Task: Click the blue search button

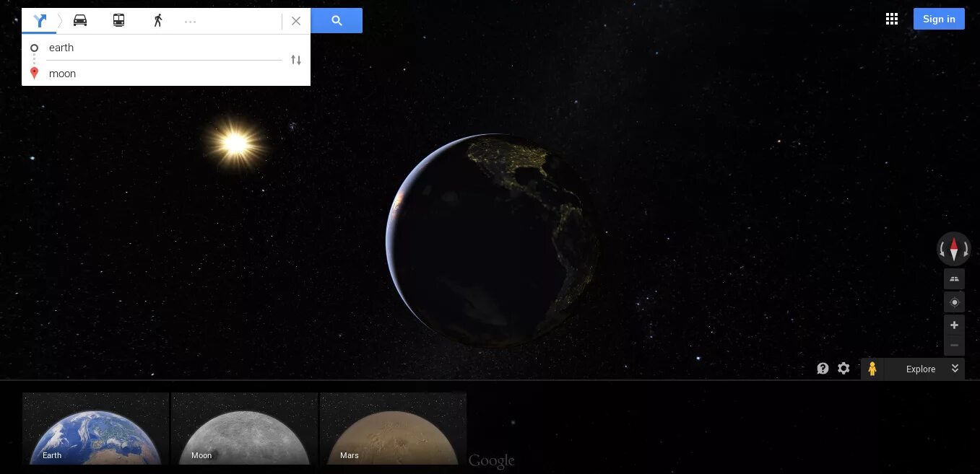Action: pyautogui.click(x=337, y=21)
